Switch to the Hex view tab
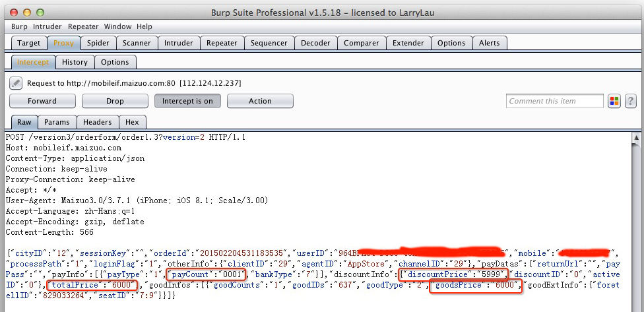Image resolution: width=644 pixels, height=312 pixels. tap(132, 122)
